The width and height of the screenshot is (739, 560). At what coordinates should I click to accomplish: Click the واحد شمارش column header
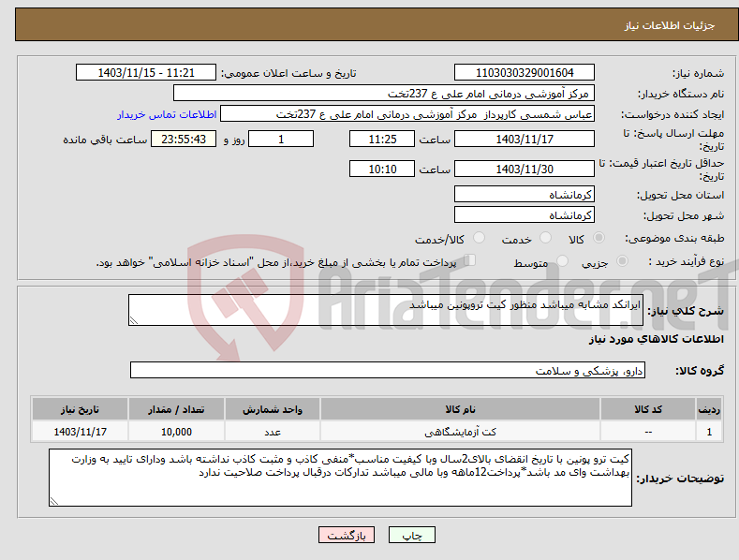pos(273,409)
